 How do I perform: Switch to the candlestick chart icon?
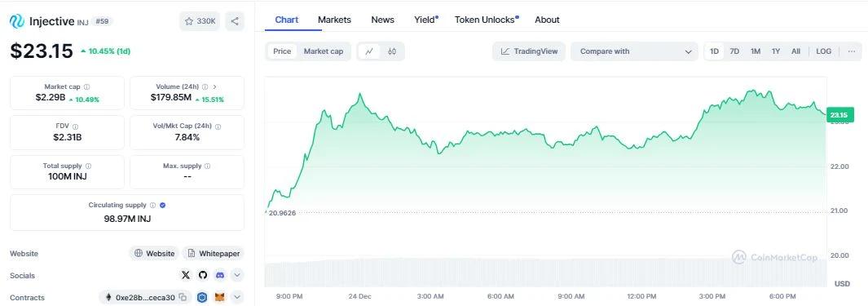392,51
